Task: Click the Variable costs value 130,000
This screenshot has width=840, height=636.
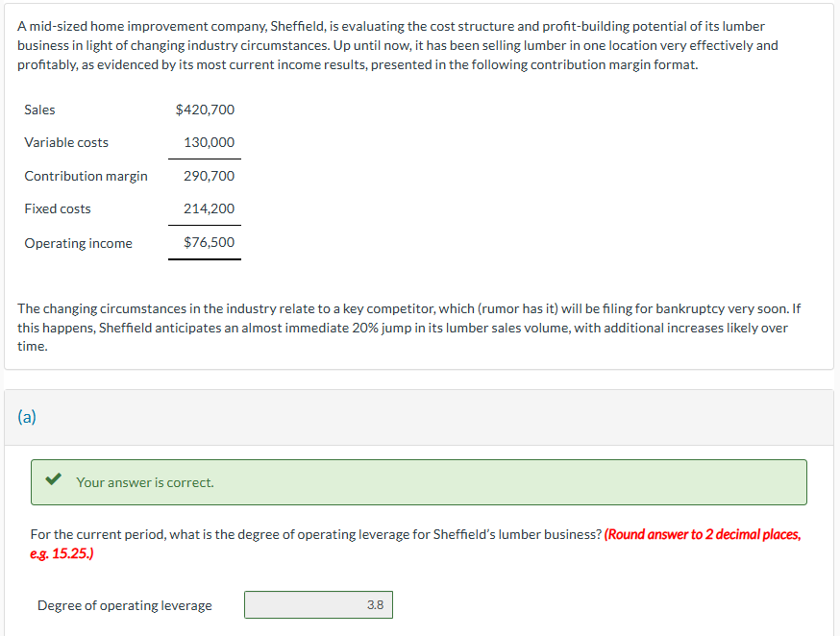Action: [209, 142]
